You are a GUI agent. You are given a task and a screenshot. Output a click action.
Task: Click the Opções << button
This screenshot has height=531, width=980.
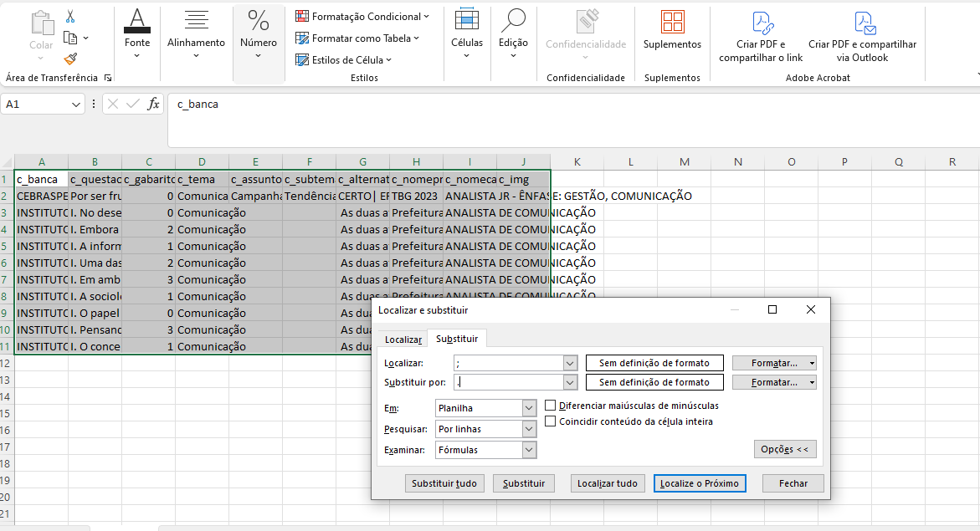tap(785, 449)
